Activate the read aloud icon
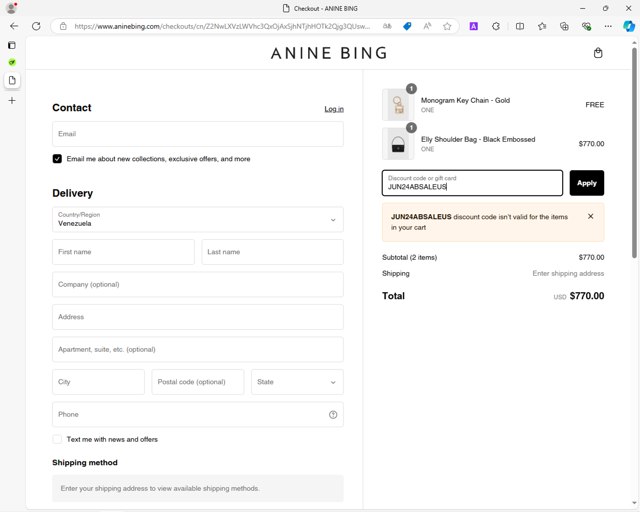Viewport: 640px width, 512px height. [427, 26]
